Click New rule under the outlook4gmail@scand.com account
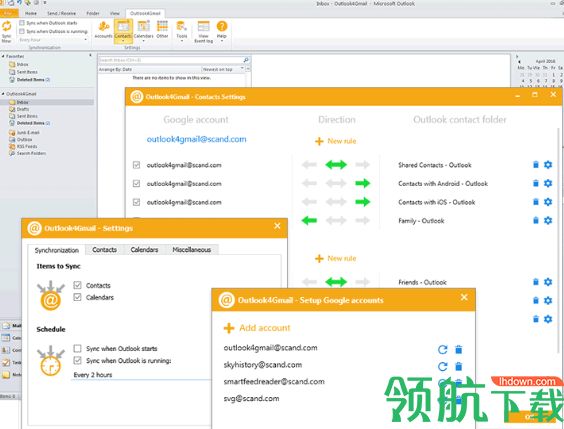The image size is (564, 429). coord(336,141)
